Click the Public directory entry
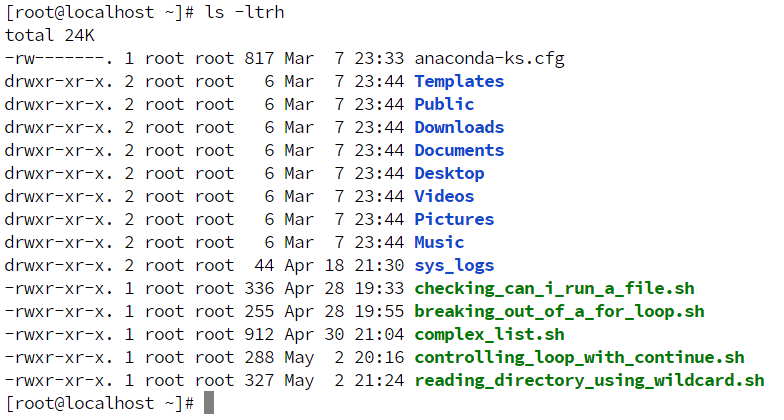The width and height of the screenshot is (784, 420). pyautogui.click(x=444, y=104)
